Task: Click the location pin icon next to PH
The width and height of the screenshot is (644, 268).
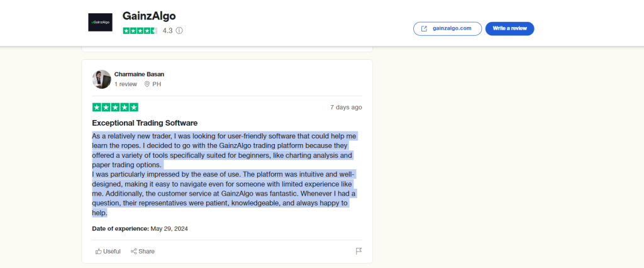Action: pyautogui.click(x=147, y=84)
